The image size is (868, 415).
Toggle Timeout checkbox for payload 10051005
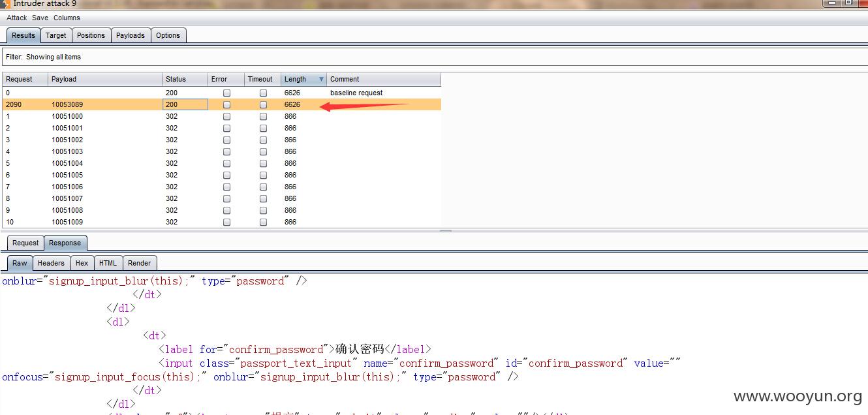pos(263,175)
